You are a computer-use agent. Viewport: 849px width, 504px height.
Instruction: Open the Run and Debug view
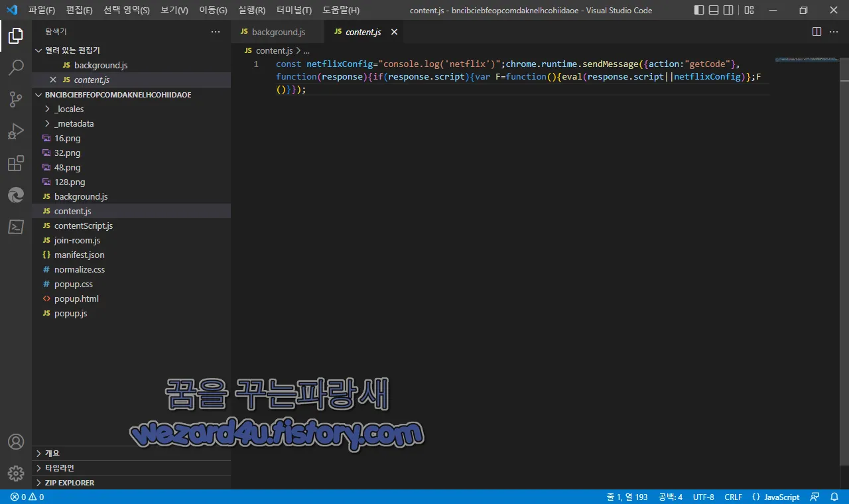point(15,131)
